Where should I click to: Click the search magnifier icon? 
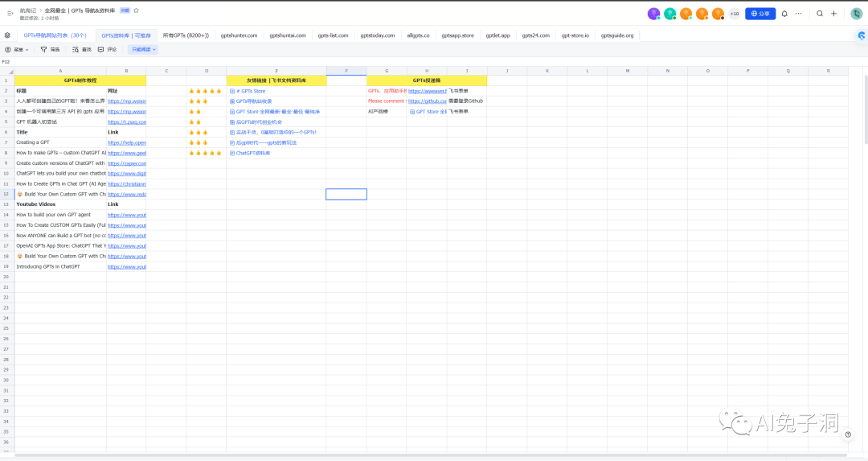pos(820,14)
